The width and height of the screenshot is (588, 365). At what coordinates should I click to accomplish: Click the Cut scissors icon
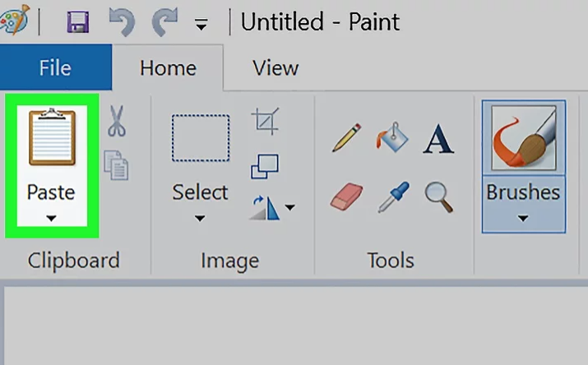[x=117, y=122]
